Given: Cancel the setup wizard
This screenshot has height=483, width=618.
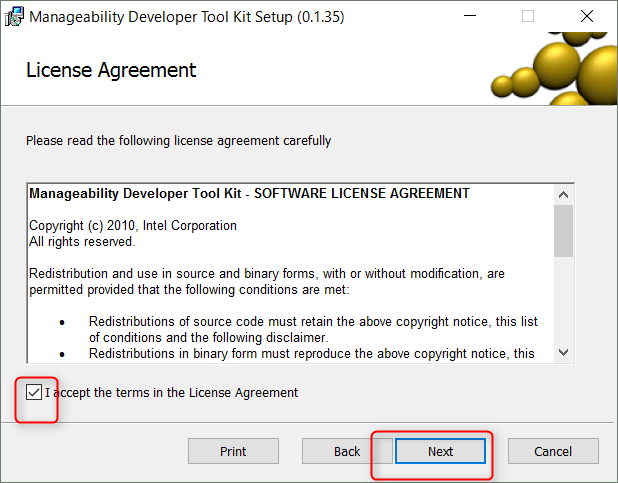Looking at the screenshot, I should 553,451.
